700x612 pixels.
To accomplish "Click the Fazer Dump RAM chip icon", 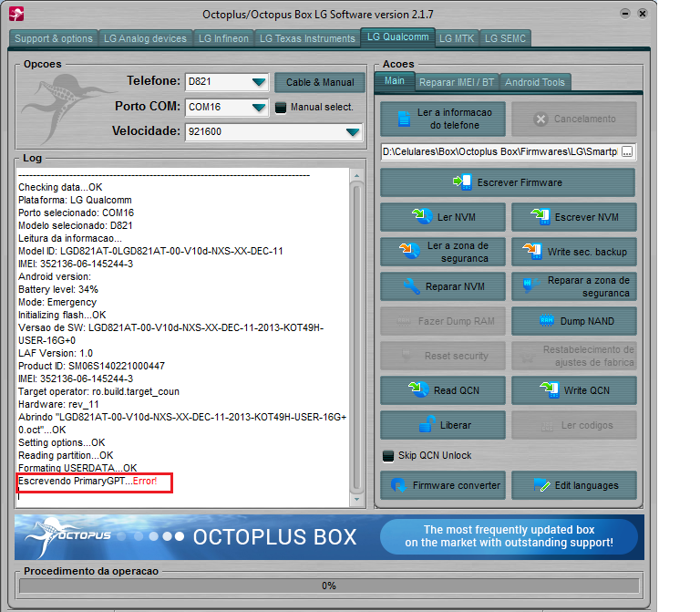I will (x=404, y=321).
